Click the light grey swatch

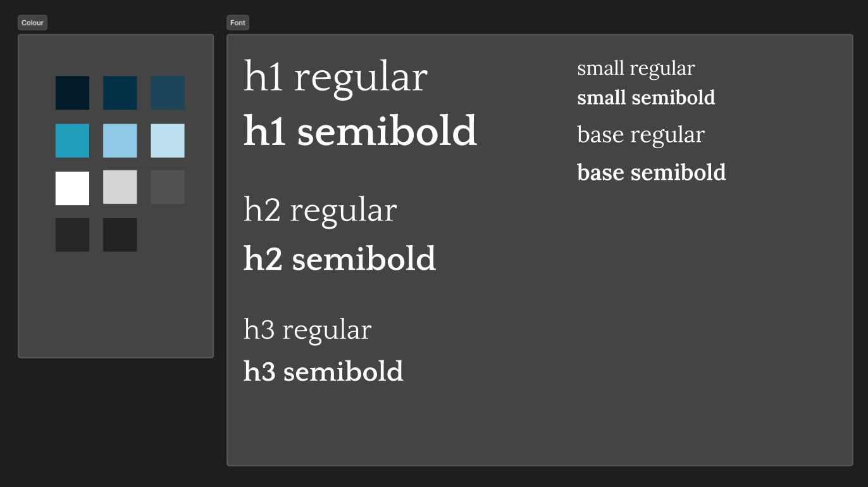point(120,187)
